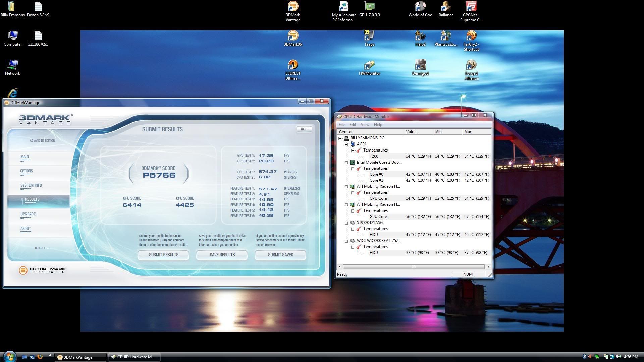
Task: Click the Value column header
Action: (x=418, y=132)
